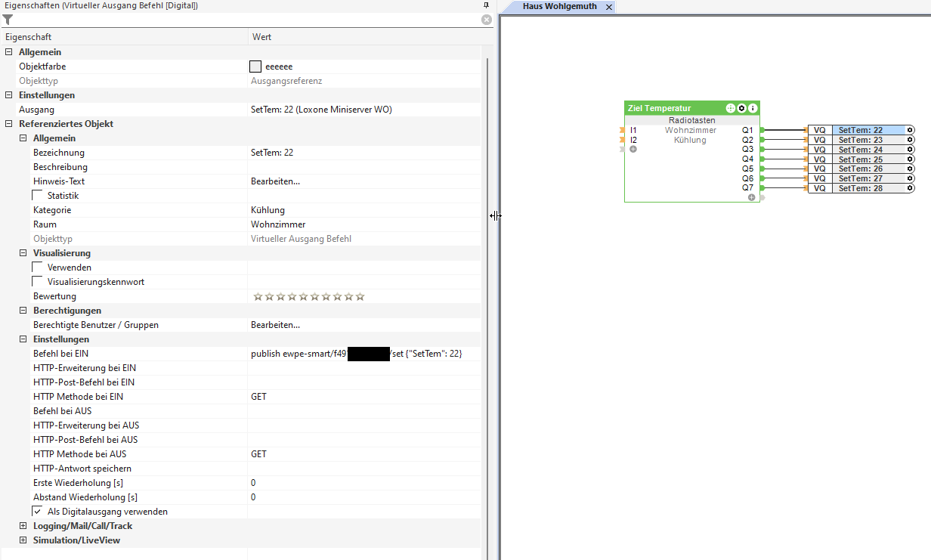
Task: Click the I1 orange input connector
Action: (622, 130)
